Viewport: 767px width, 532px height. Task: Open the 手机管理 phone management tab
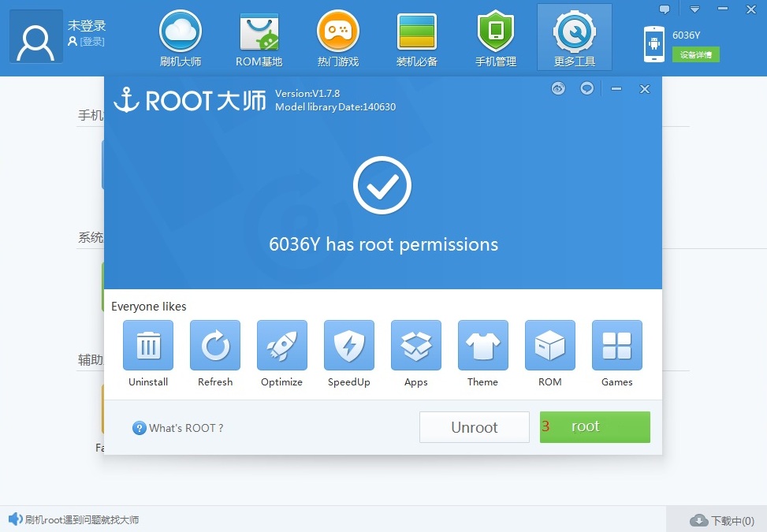coord(496,38)
